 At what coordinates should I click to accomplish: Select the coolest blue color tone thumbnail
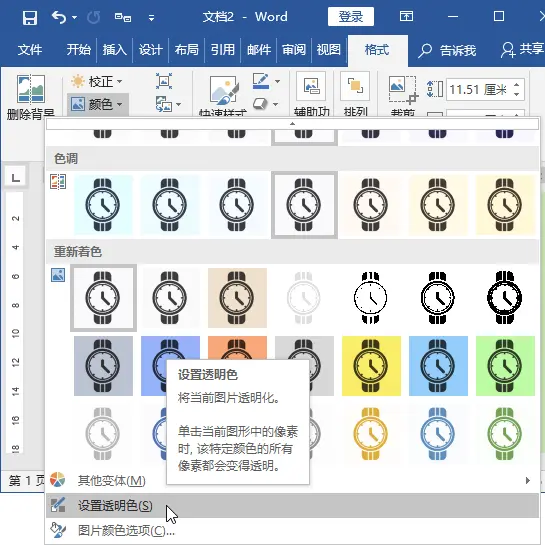[103, 205]
